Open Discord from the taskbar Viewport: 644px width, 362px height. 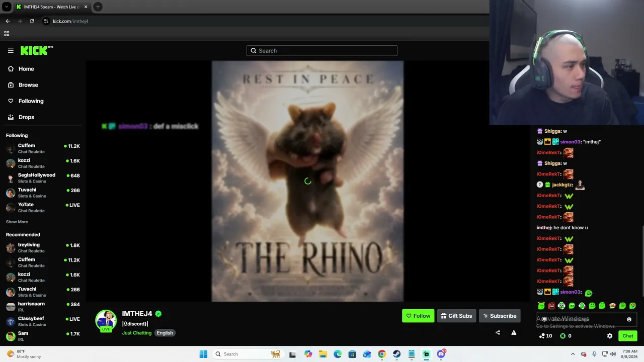click(x=441, y=354)
